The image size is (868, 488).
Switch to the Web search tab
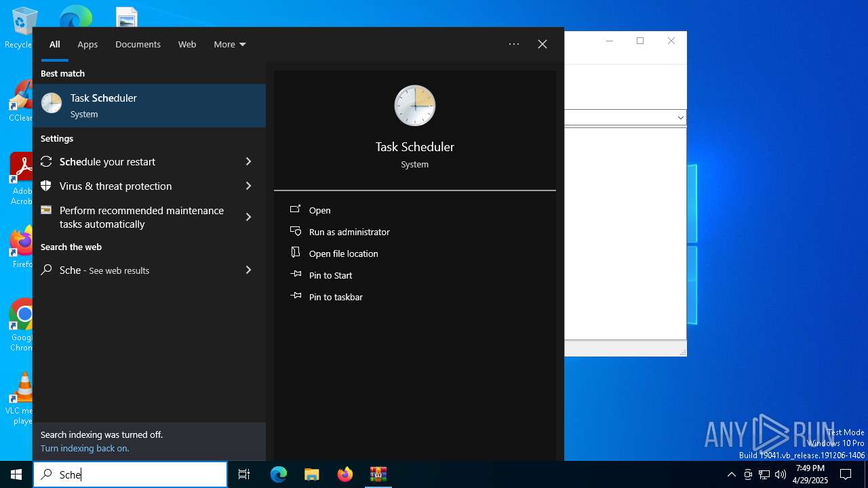(187, 44)
